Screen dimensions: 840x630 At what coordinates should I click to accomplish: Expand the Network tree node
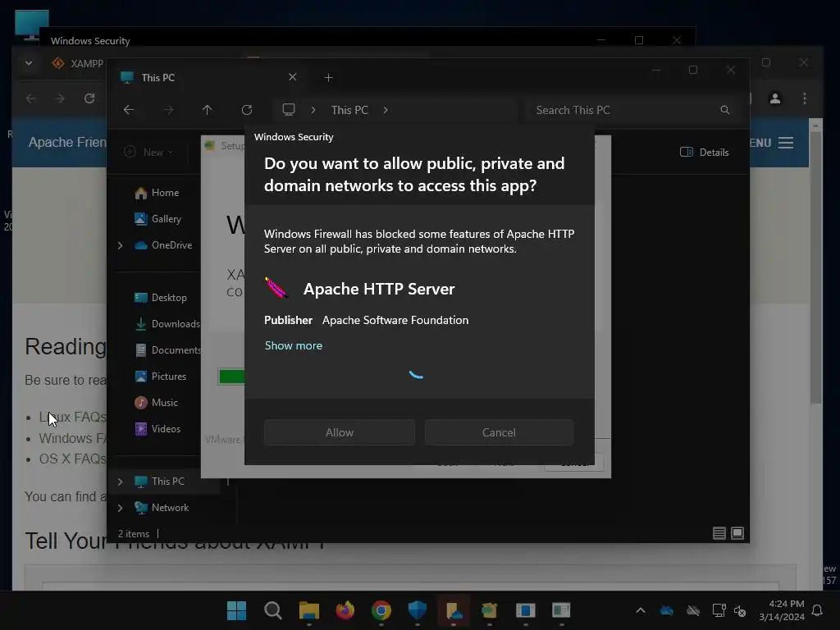(120, 508)
